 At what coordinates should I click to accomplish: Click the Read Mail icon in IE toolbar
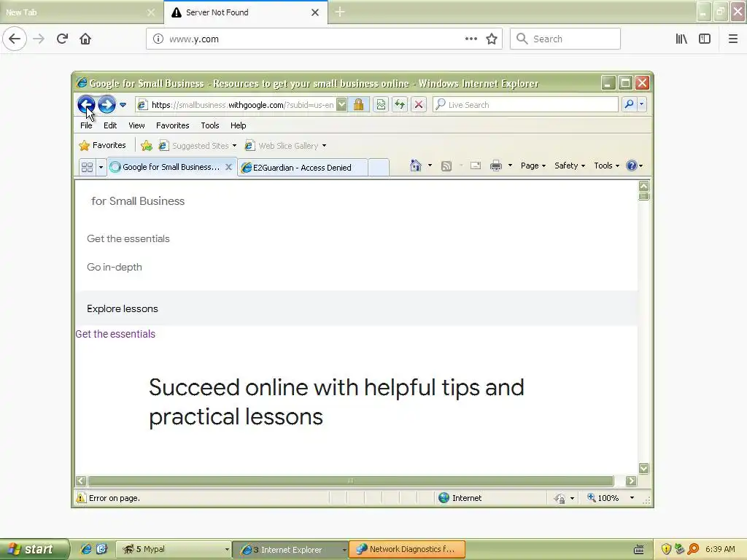(x=476, y=166)
